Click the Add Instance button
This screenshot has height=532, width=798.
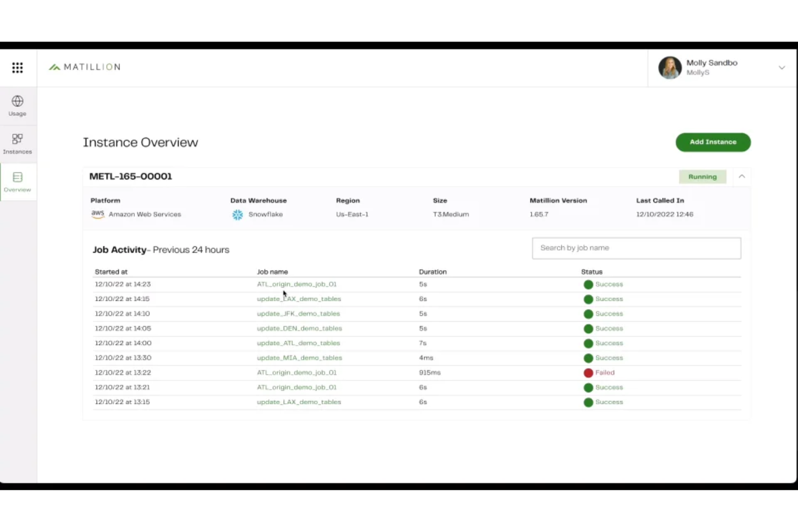713,142
